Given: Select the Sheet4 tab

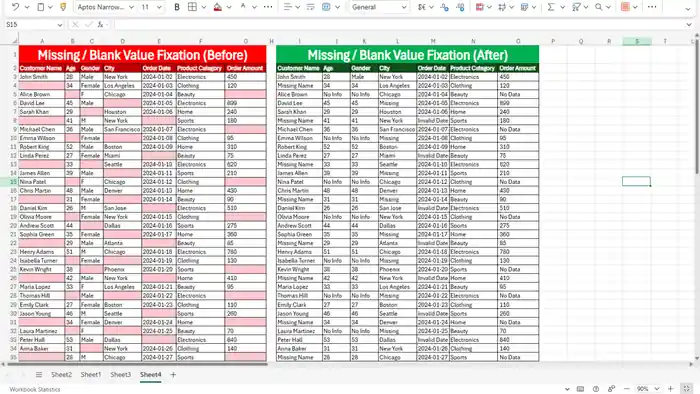Looking at the screenshot, I should [x=150, y=375].
